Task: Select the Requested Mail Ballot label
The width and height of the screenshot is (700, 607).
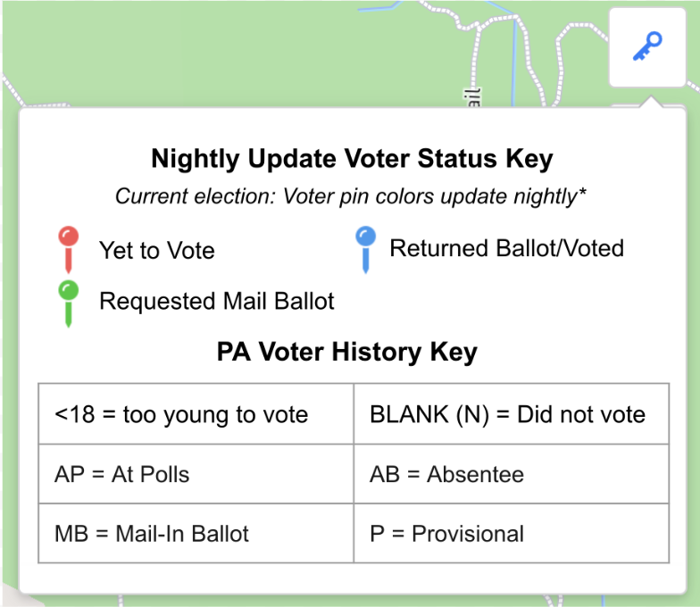Action: click(x=216, y=301)
